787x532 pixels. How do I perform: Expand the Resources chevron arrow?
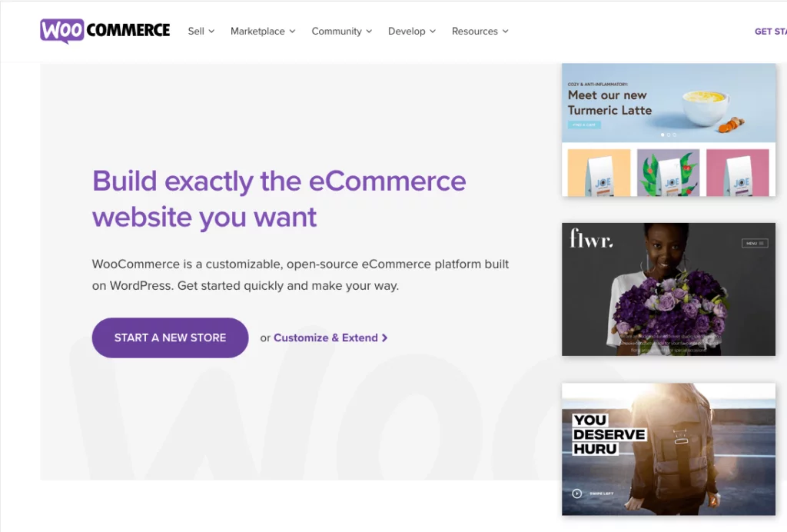506,31
